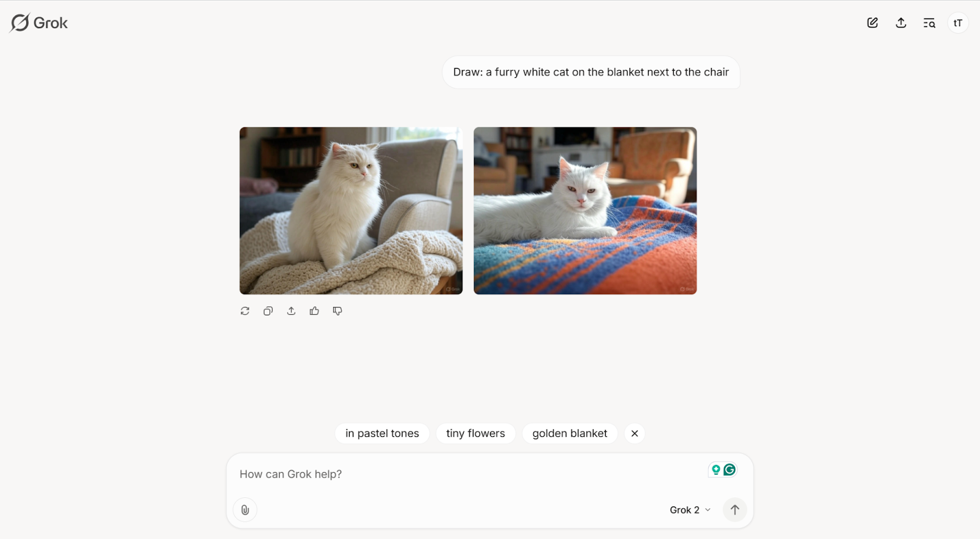The image size is (980, 539).
Task: Give thumbs up to the response
Action: [x=314, y=311]
